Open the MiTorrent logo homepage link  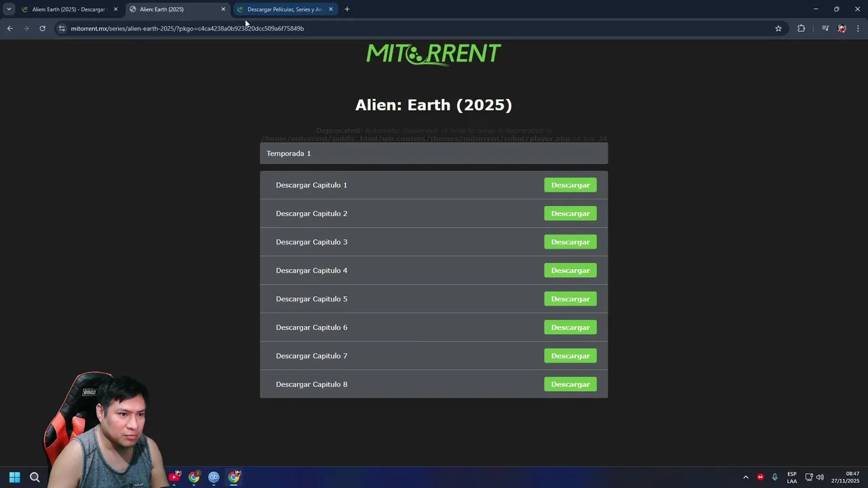(433, 54)
